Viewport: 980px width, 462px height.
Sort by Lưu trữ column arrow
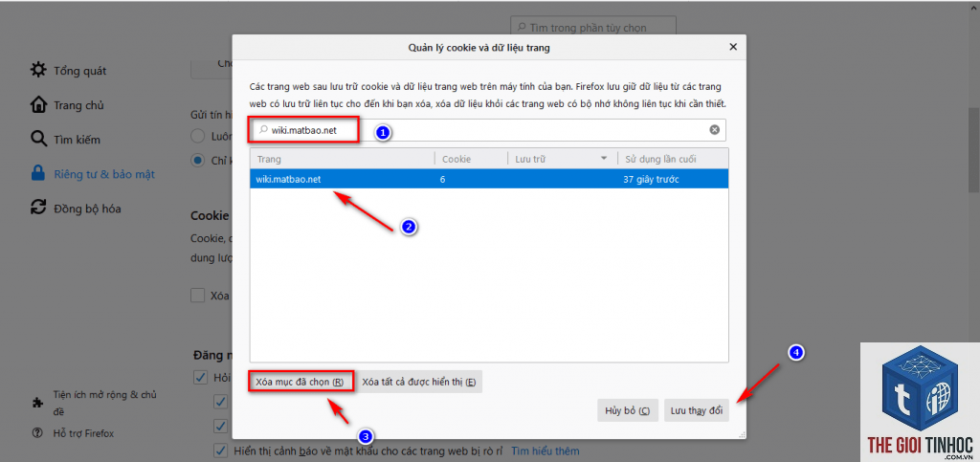604,159
